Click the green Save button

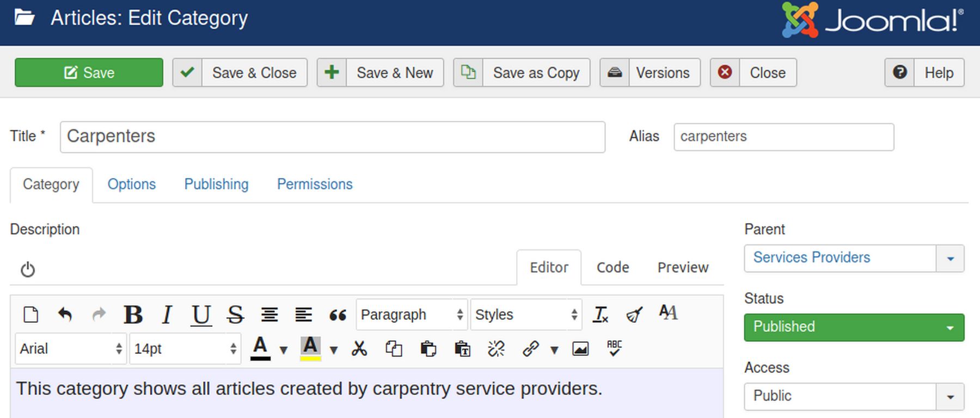(x=89, y=72)
